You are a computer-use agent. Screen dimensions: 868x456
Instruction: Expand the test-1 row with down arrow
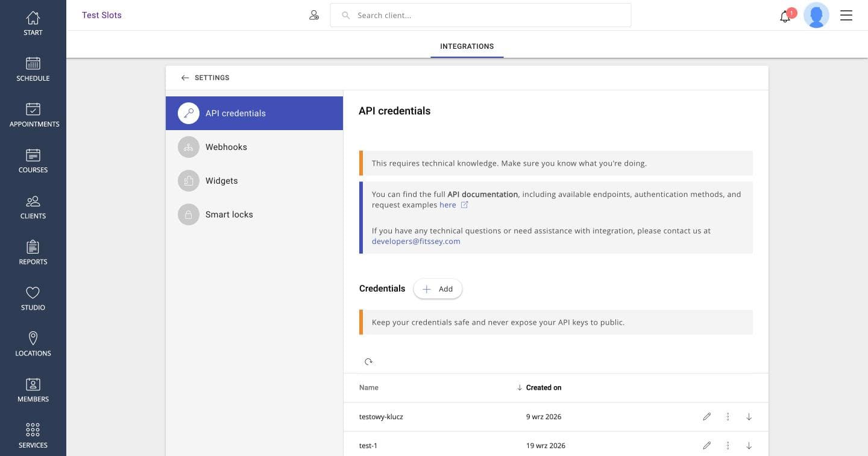coord(749,446)
